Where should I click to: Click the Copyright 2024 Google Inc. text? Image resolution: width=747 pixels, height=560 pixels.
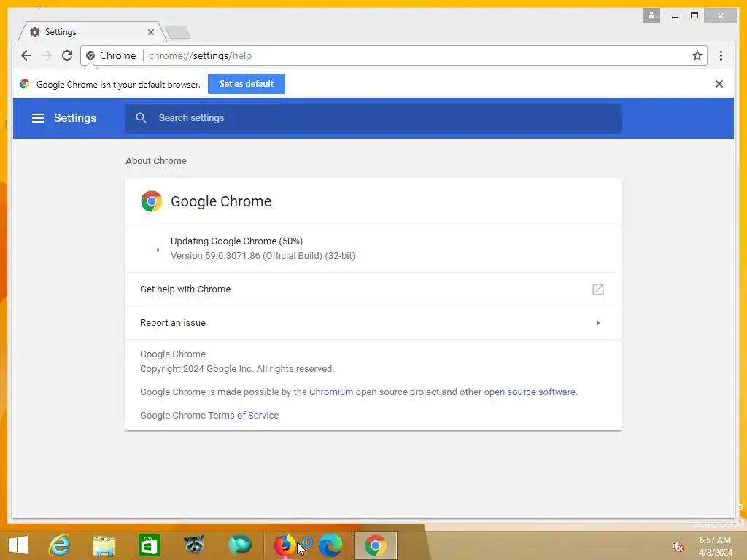pyautogui.click(x=237, y=368)
